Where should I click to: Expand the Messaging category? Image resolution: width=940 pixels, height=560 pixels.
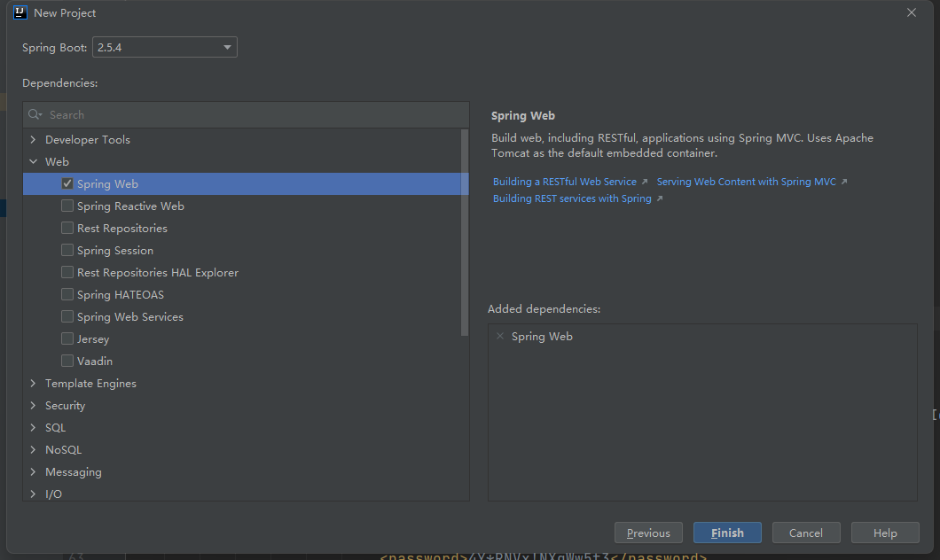coord(33,472)
